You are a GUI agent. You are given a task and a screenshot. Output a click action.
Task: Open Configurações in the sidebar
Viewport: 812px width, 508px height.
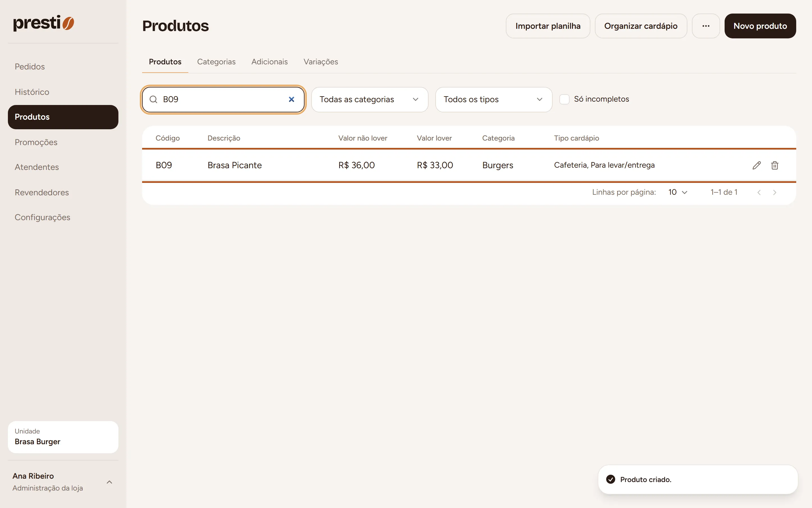(x=63, y=217)
